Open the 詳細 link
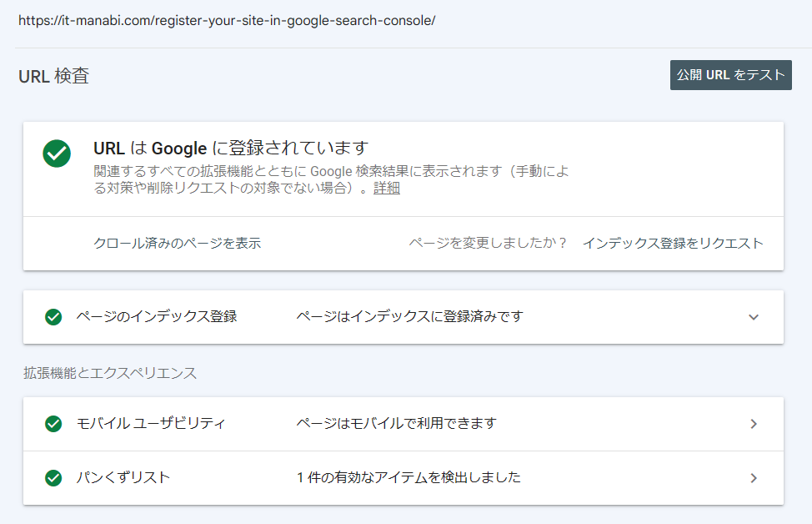Screen dimensions: 812x524 [x=386, y=188]
